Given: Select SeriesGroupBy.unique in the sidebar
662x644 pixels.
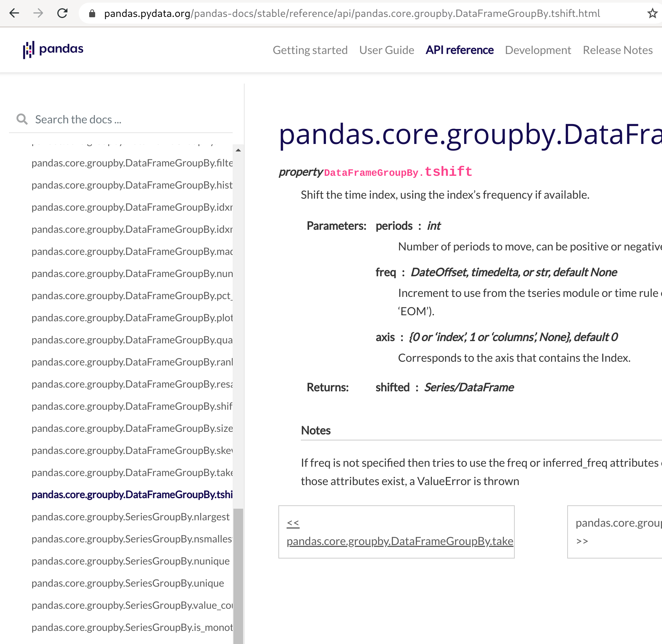Looking at the screenshot, I should coord(128,583).
